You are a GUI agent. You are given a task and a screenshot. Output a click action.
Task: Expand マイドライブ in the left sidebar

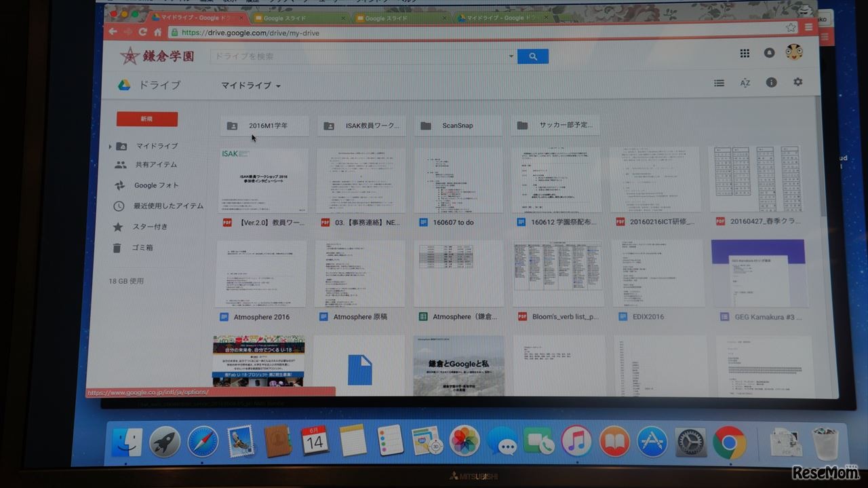point(111,145)
